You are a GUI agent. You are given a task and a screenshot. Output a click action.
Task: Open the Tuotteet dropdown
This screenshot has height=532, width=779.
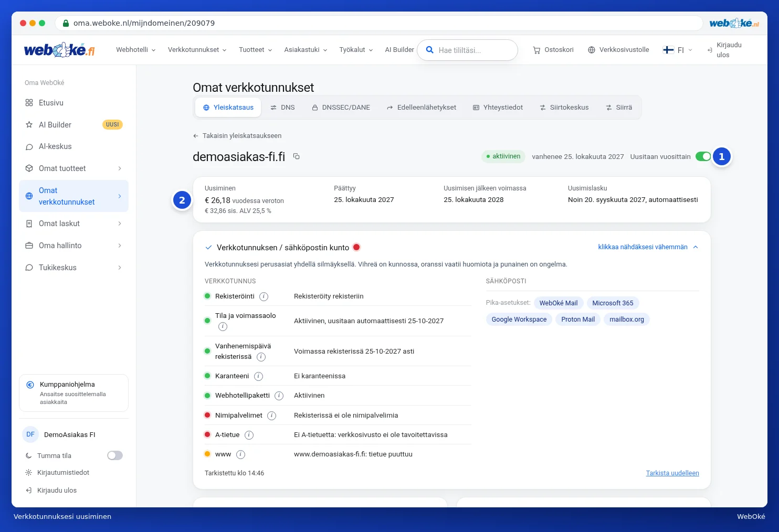[256, 50]
